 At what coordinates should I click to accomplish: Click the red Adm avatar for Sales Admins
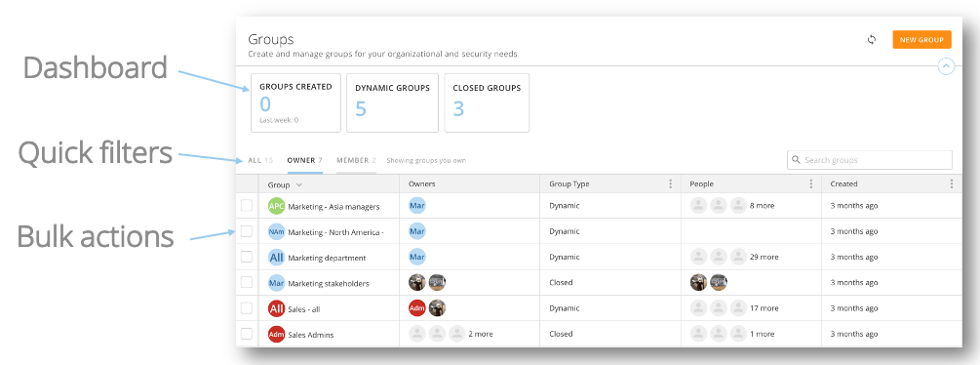pyautogui.click(x=276, y=335)
